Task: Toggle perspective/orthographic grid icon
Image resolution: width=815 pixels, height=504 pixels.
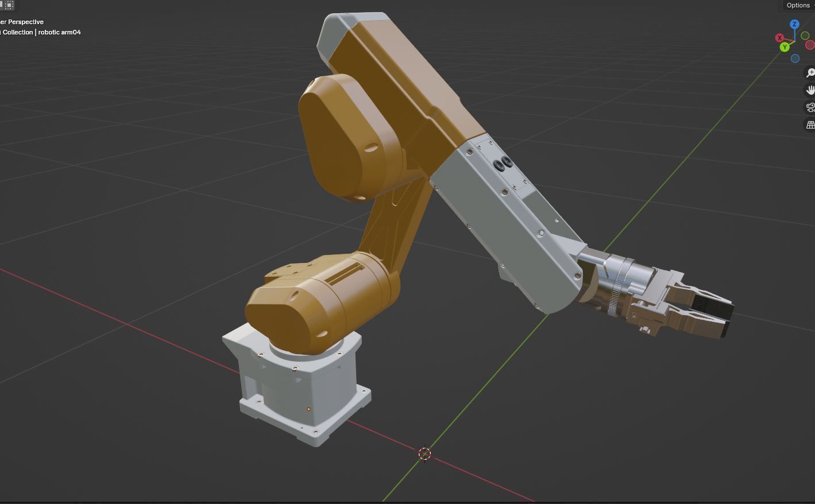Action: [x=810, y=125]
